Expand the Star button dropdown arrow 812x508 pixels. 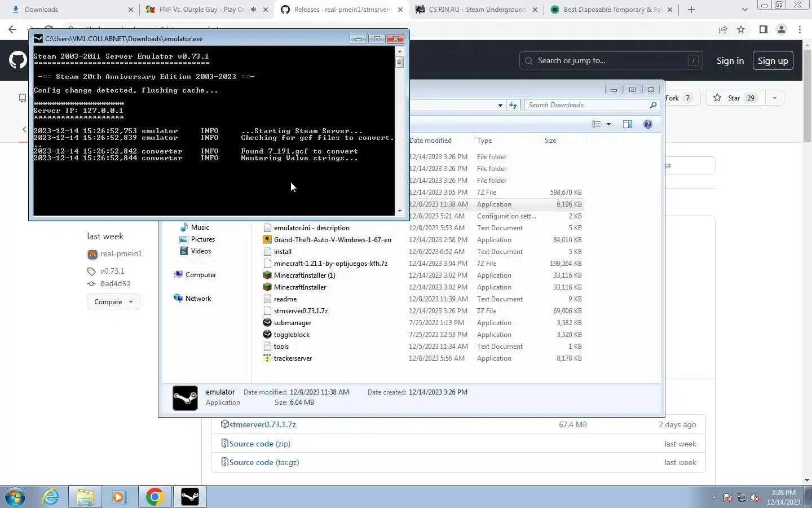coord(775,98)
